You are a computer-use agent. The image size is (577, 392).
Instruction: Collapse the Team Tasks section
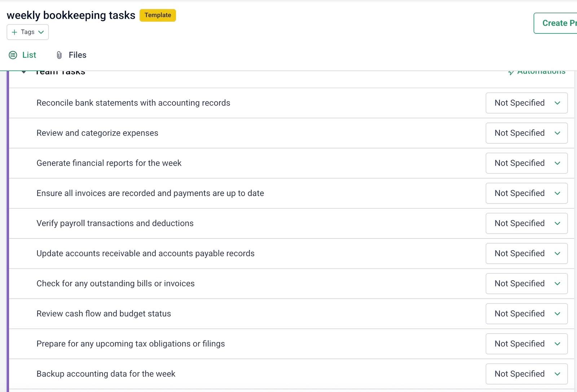click(24, 72)
